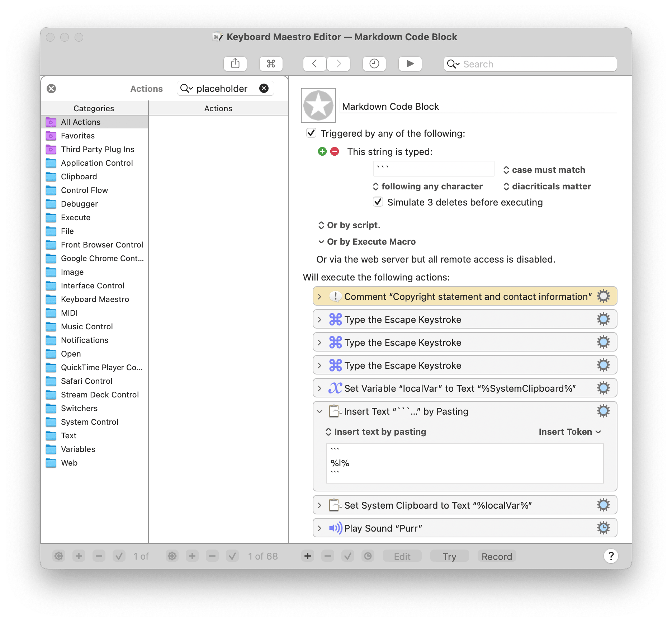This screenshot has width=672, height=622.
Task: Open the case must match popup
Action: (544, 170)
